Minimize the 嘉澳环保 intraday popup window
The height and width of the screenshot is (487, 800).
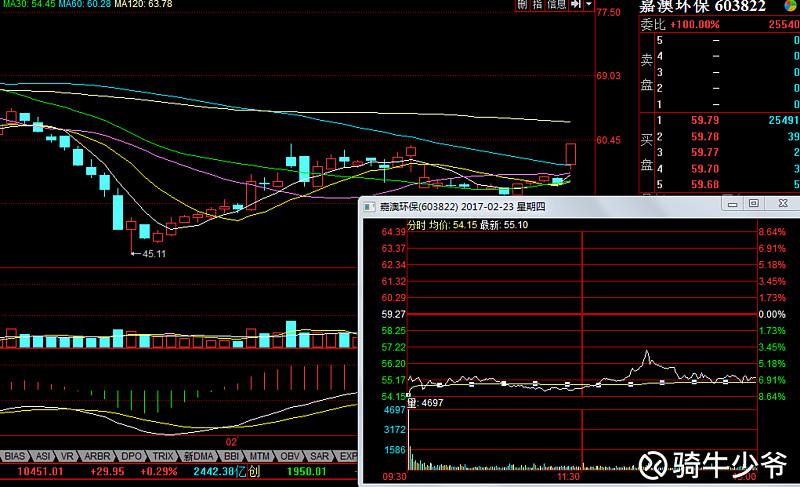[733, 203]
